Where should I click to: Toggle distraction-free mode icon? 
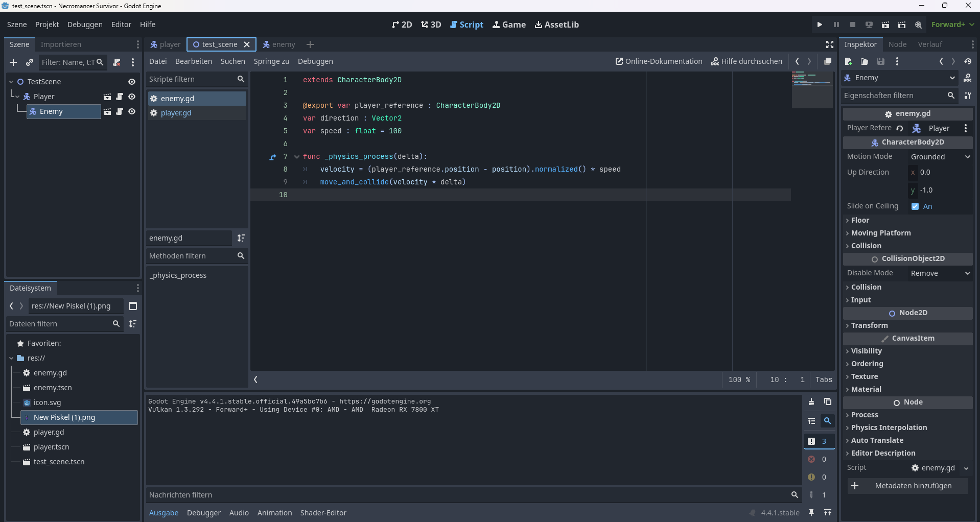tap(830, 44)
